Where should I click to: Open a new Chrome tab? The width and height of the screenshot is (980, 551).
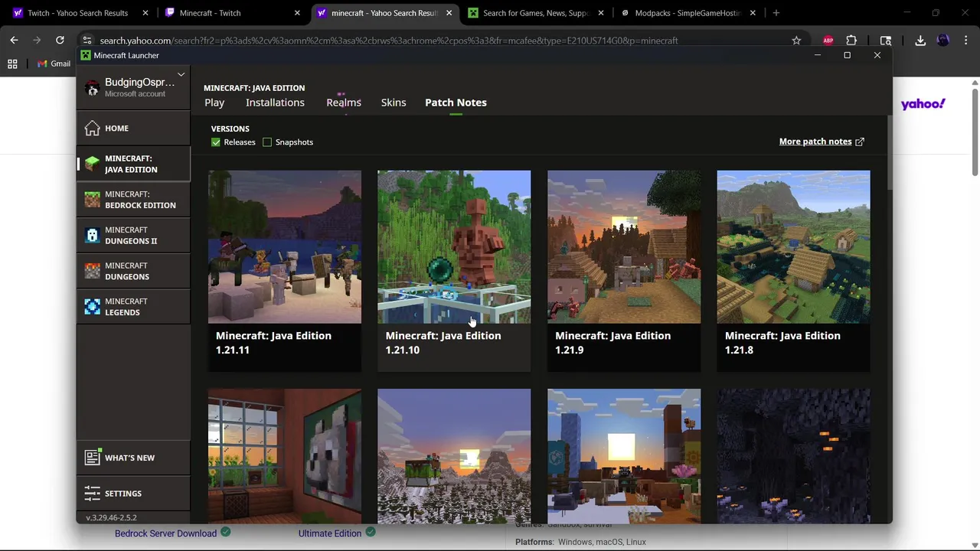click(x=776, y=13)
